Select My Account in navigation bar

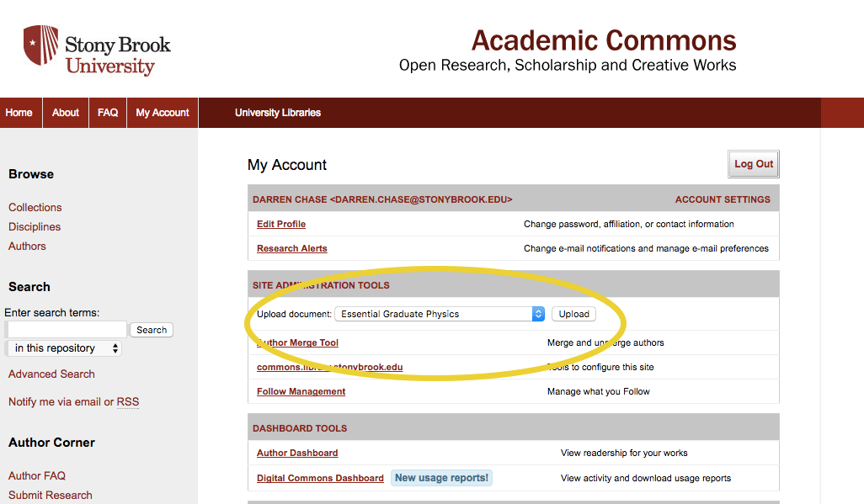pos(163,113)
